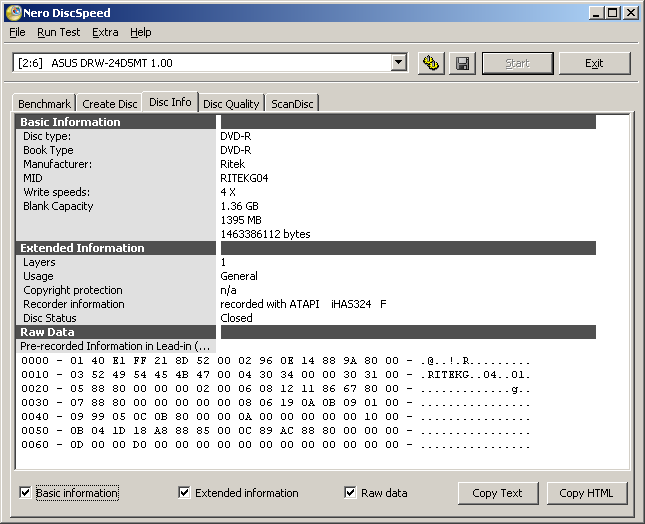Click the Nero DiscSpeed title bar logo

[14, 13]
